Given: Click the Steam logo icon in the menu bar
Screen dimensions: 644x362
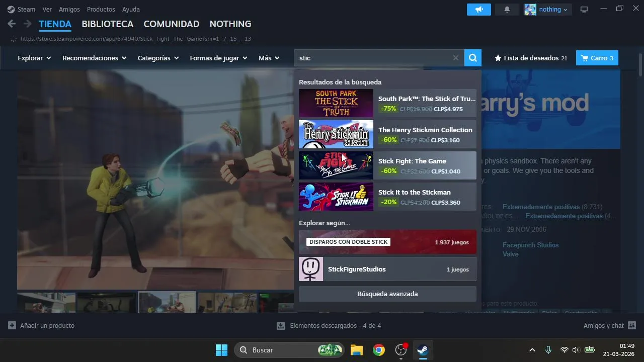Looking at the screenshot, I should pyautogui.click(x=11, y=9).
